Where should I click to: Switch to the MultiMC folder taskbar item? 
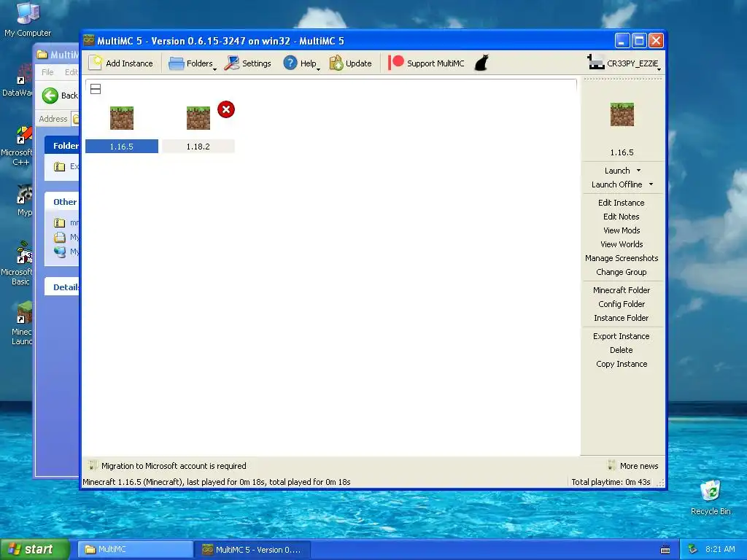(x=135, y=550)
